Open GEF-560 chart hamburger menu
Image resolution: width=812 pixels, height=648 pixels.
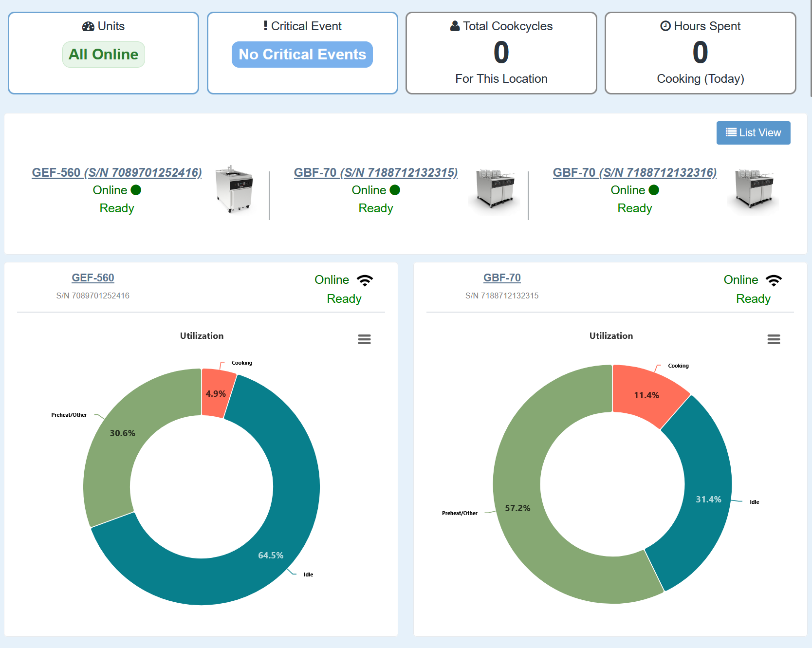[x=364, y=339]
